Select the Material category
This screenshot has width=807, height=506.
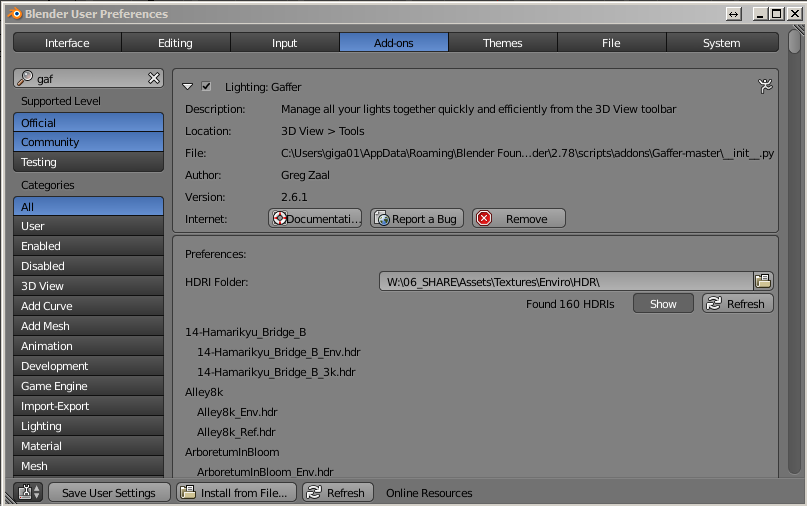(x=89, y=446)
